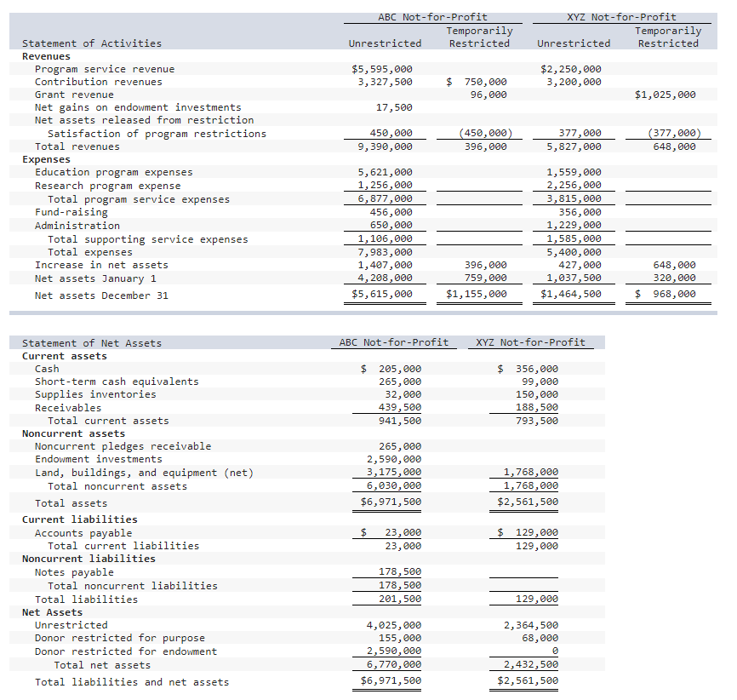
Task: Click XYZ total net assets 2,432,500
Action: (x=531, y=664)
